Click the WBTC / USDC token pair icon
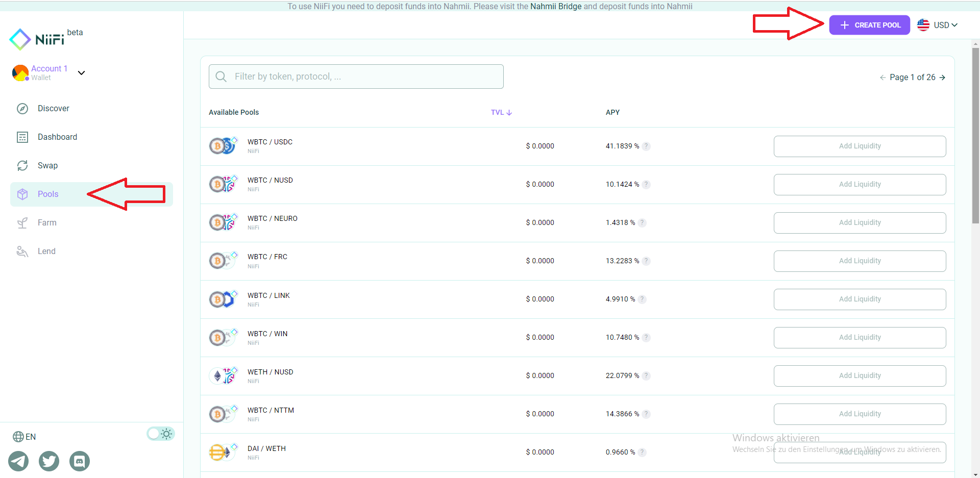Screen dimensions: 980x478 tap(224, 146)
